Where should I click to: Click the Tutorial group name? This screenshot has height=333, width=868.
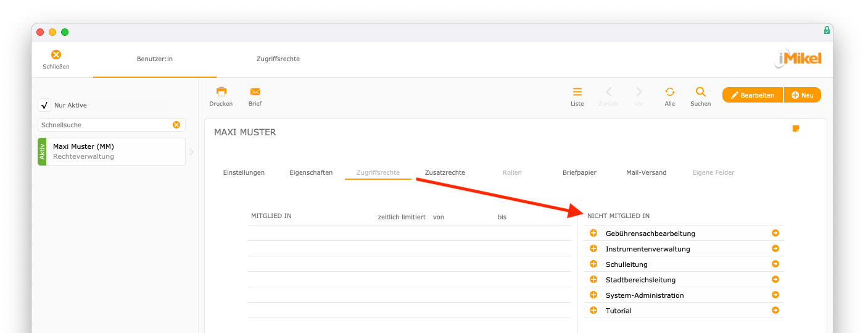[619, 311]
